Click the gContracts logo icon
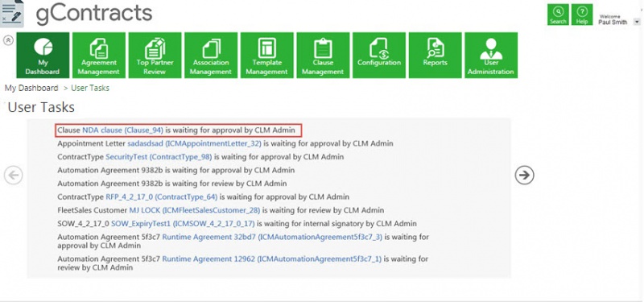 [x=12, y=13]
